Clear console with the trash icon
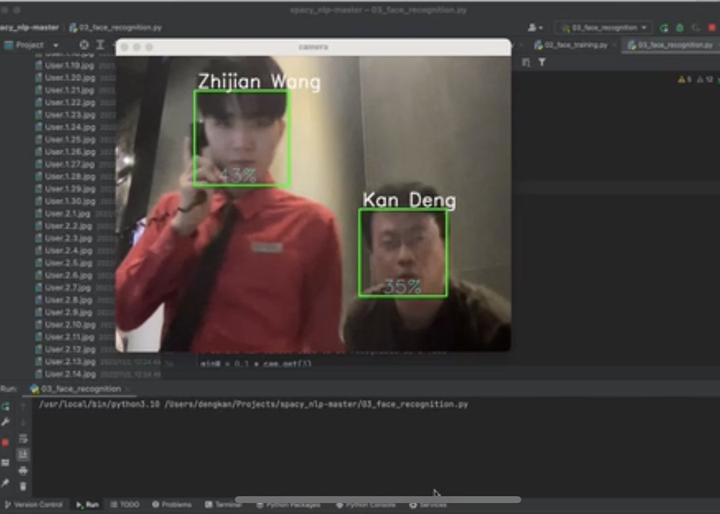720x514 pixels. click(23, 486)
